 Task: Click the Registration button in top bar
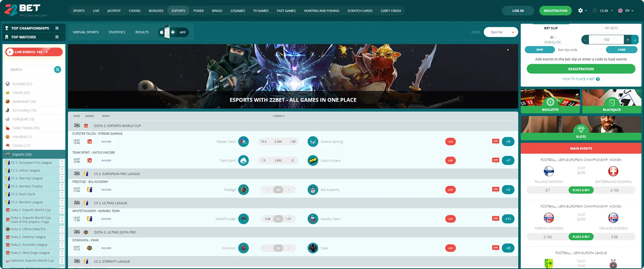(x=555, y=11)
